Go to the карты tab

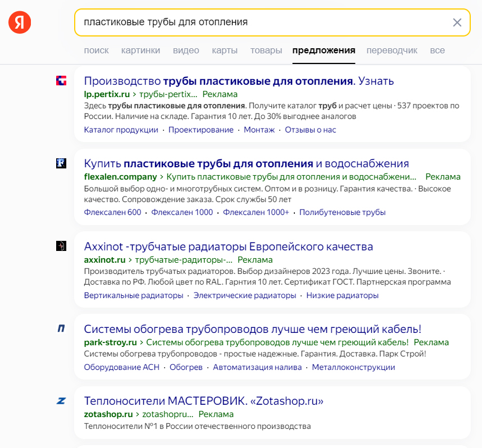click(x=225, y=51)
